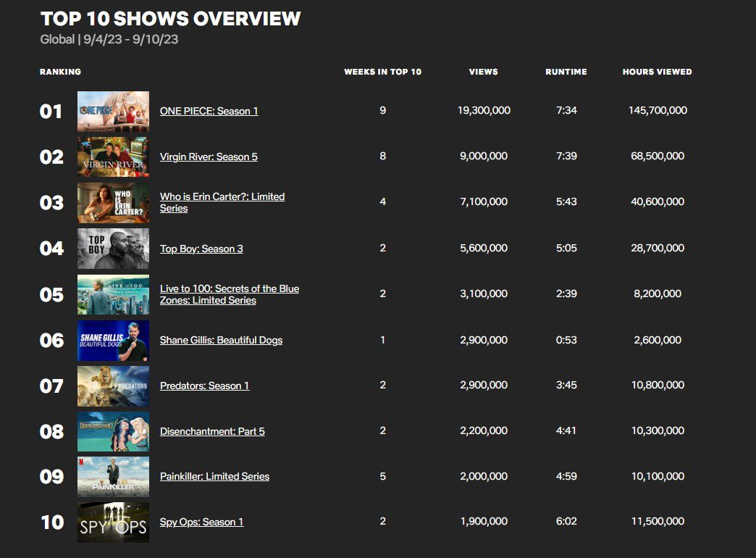The width and height of the screenshot is (756, 558).
Task: Click the Shane Gillis Beautiful Dogs thumbnail
Action: tap(113, 341)
